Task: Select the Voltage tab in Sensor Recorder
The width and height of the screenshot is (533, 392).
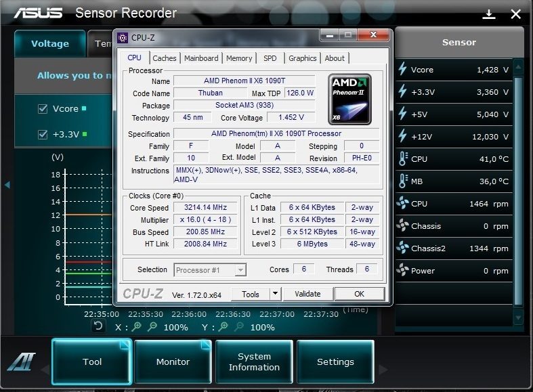Action: (50, 44)
